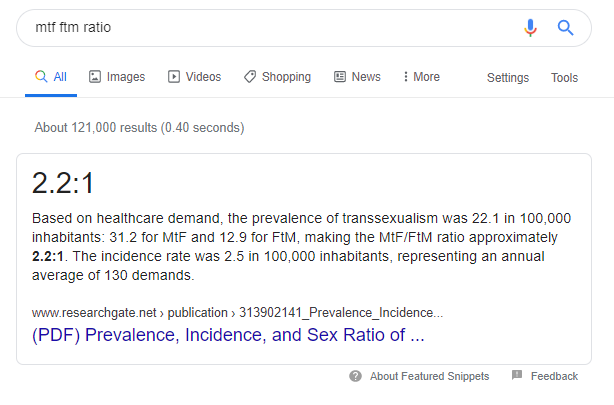614x405 pixels.
Task: Open the search Tools options
Action: pyautogui.click(x=564, y=78)
